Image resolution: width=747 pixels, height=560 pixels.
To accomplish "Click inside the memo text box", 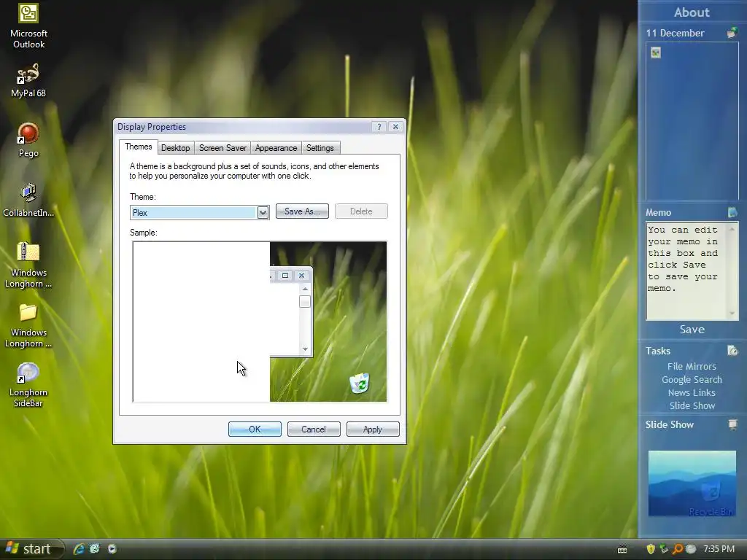I will pos(686,271).
